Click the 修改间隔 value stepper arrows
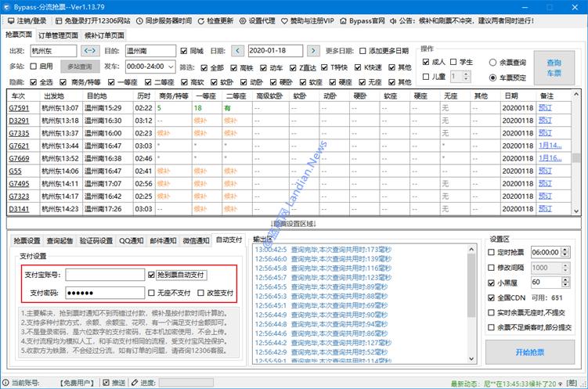588x389 pixels. coord(565,268)
